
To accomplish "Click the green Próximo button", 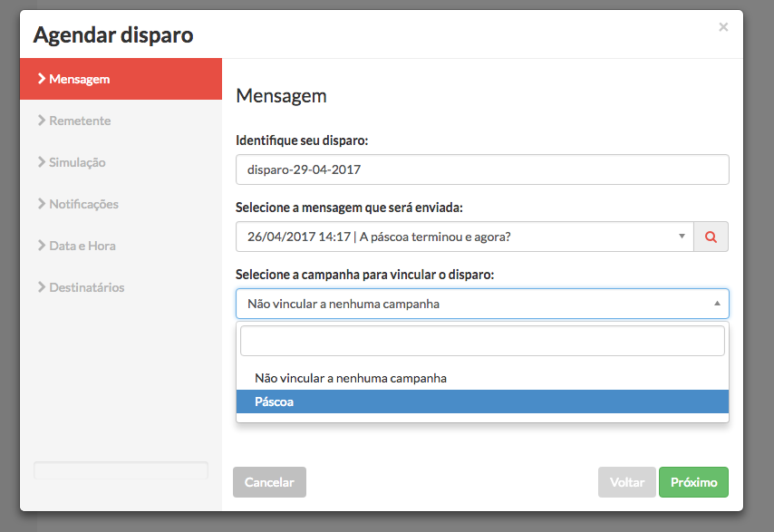I will coord(693,482).
